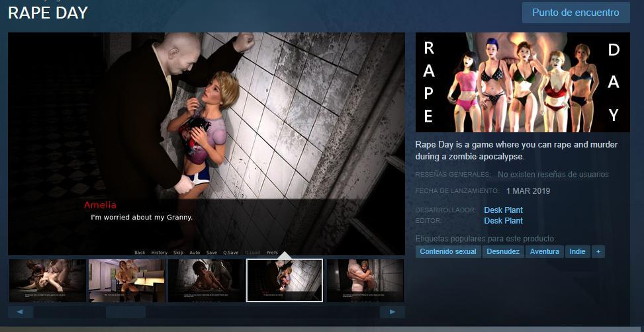The image size is (644, 332).
Task: Open the Desk Plant developer link
Action: (503, 210)
